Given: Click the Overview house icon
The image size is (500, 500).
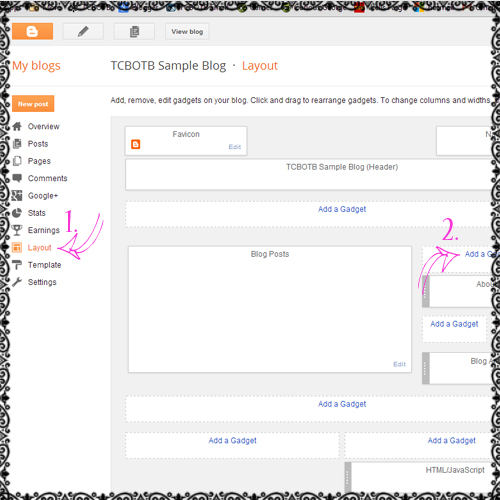Looking at the screenshot, I should tap(17, 126).
